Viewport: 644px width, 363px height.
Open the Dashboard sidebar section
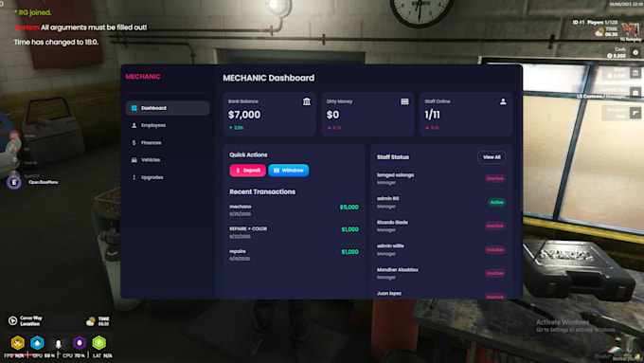click(x=168, y=108)
